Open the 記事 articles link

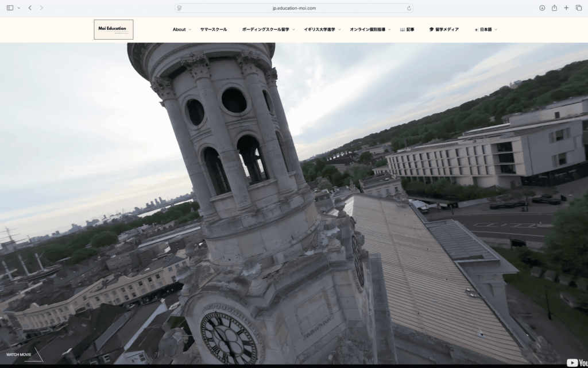point(407,29)
